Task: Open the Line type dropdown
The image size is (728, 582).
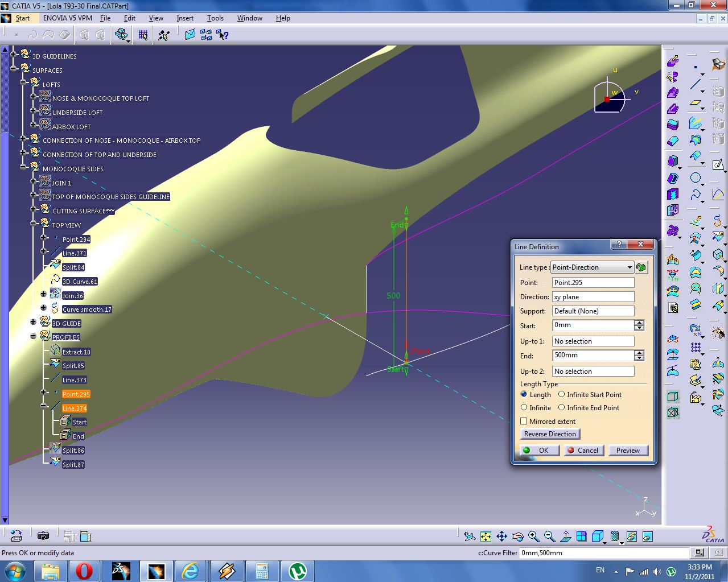Action: pyautogui.click(x=592, y=267)
